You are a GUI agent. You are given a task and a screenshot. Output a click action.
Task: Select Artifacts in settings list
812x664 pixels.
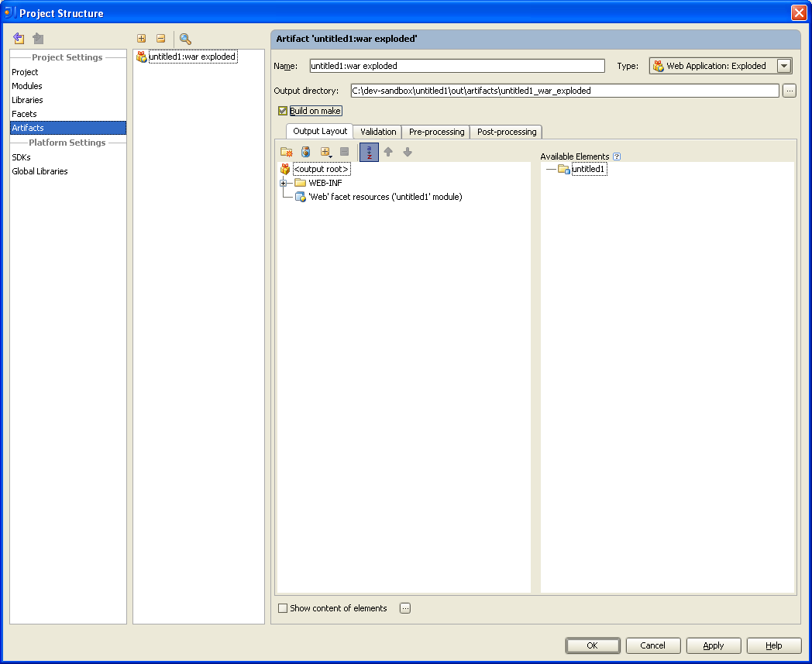[68, 128]
